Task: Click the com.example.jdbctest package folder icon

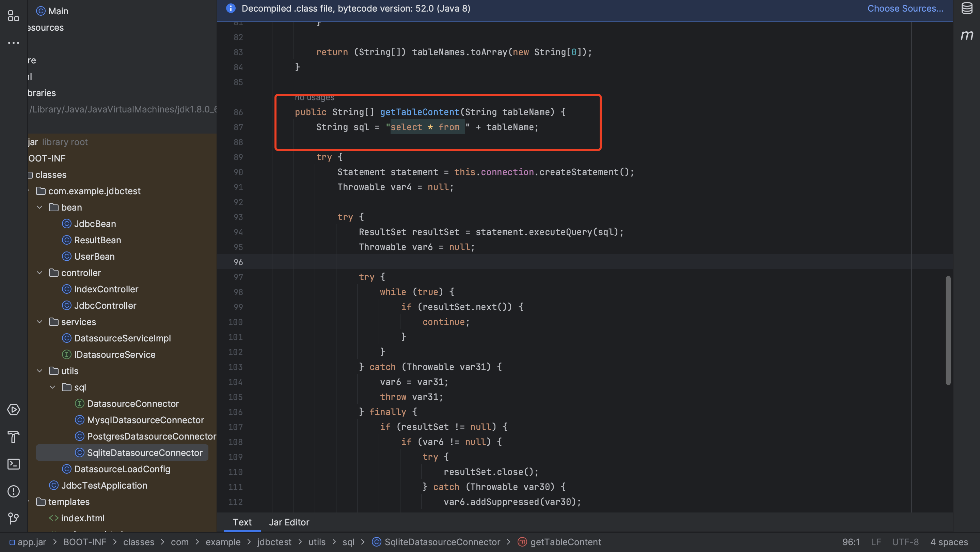Action: click(41, 191)
